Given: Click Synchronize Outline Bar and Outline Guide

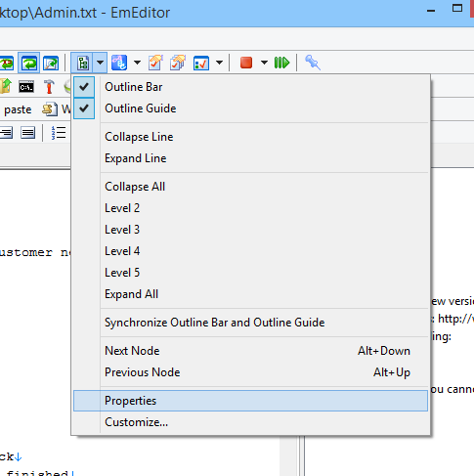Looking at the screenshot, I should [x=250, y=323].
